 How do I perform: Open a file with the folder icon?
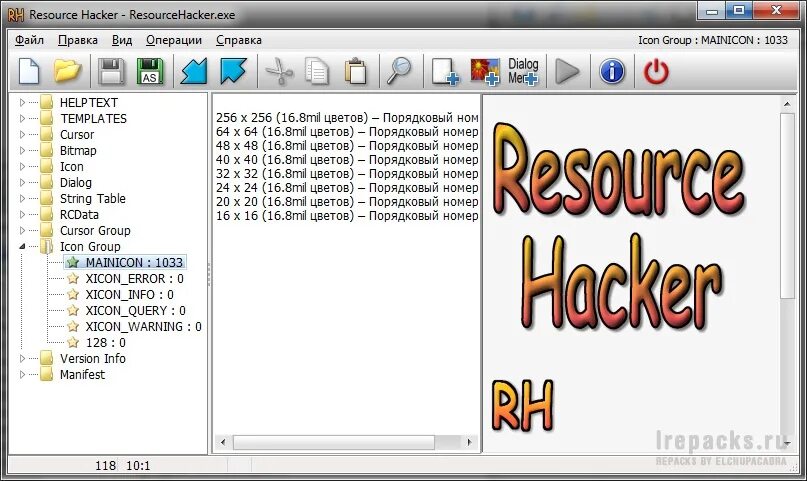click(x=67, y=71)
